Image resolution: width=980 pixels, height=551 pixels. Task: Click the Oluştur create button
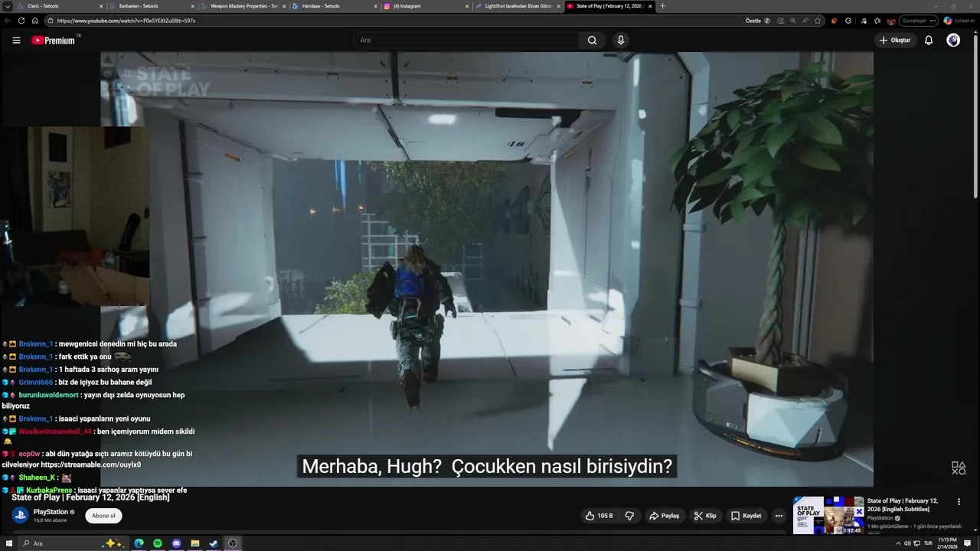(895, 41)
